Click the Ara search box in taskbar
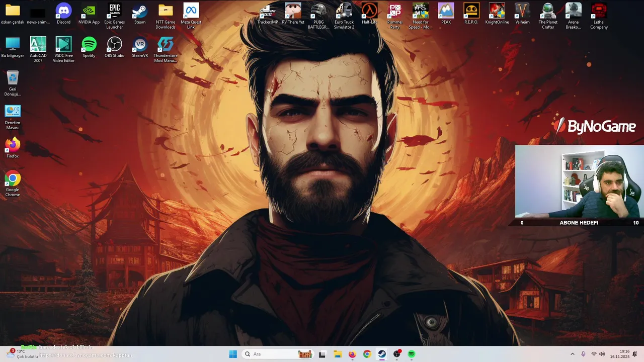644x362 pixels. tap(278, 354)
